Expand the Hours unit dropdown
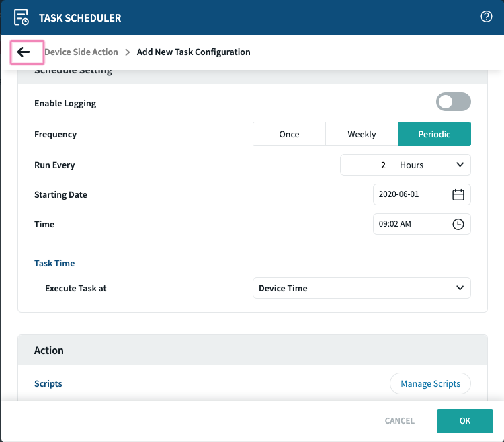This screenshot has width=504, height=442. [x=432, y=165]
